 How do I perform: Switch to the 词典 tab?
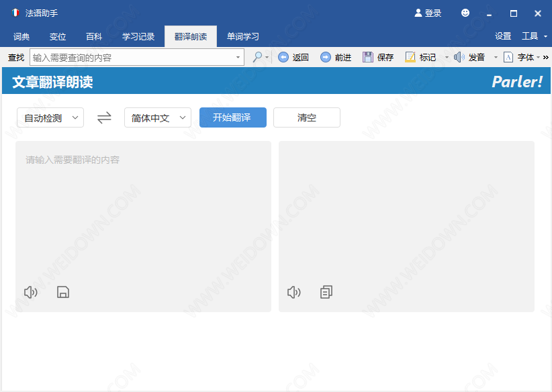[x=21, y=36]
